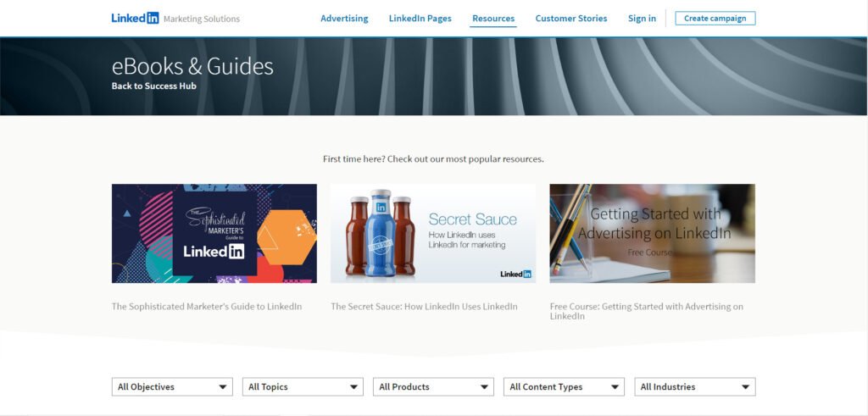Open the Advertising menu
Screen dimensions: 868x416
(344, 19)
